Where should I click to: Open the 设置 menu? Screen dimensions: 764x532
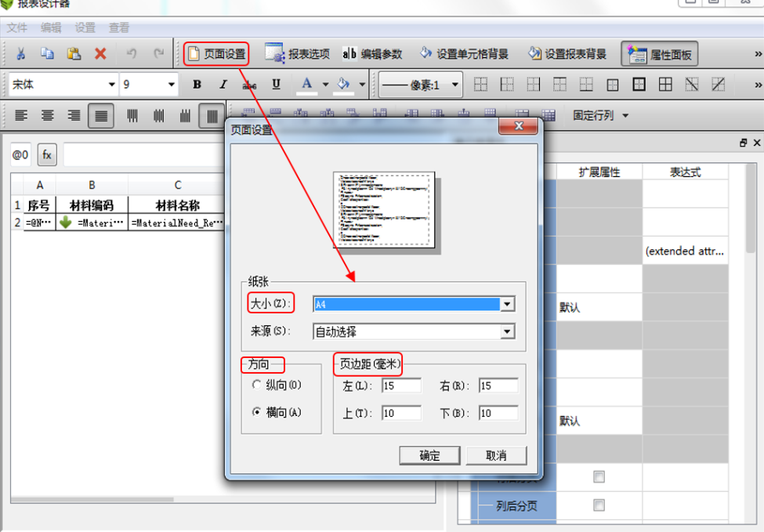[85, 27]
